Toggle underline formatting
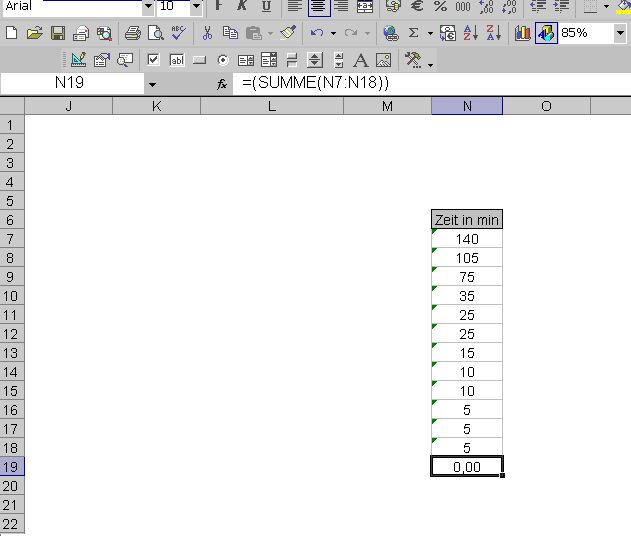This screenshot has height=536, width=631. [x=266, y=6]
